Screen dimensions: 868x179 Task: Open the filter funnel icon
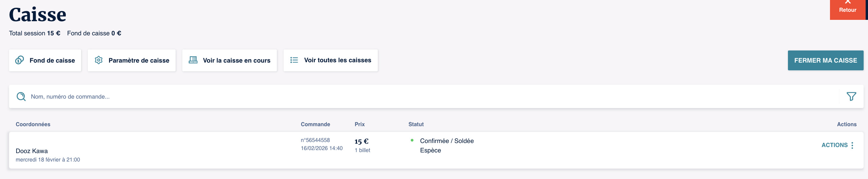851,97
